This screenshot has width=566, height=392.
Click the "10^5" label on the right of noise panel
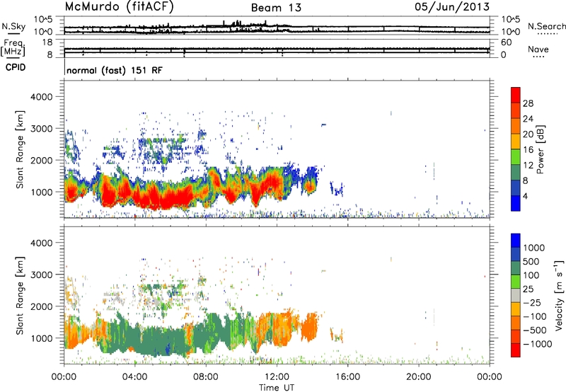511,20
